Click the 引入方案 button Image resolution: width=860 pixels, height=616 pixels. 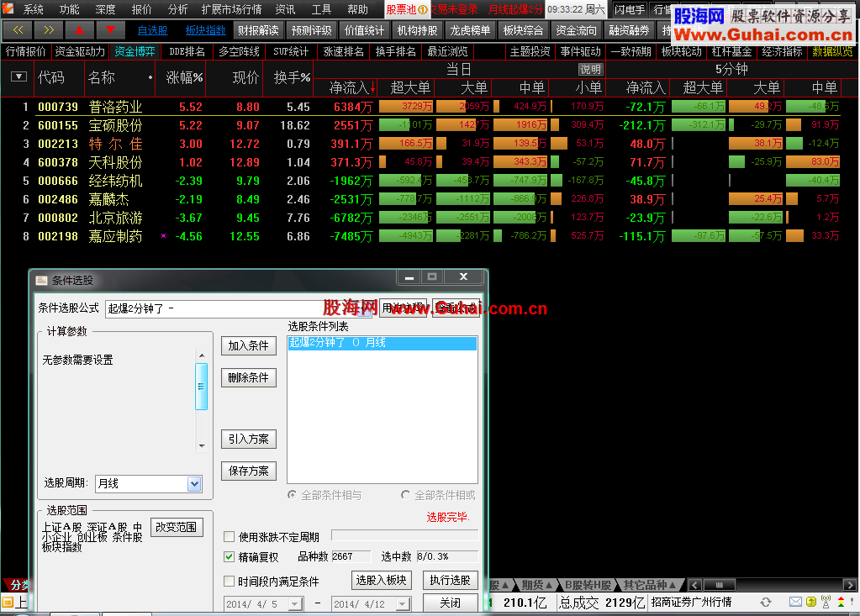point(249,439)
